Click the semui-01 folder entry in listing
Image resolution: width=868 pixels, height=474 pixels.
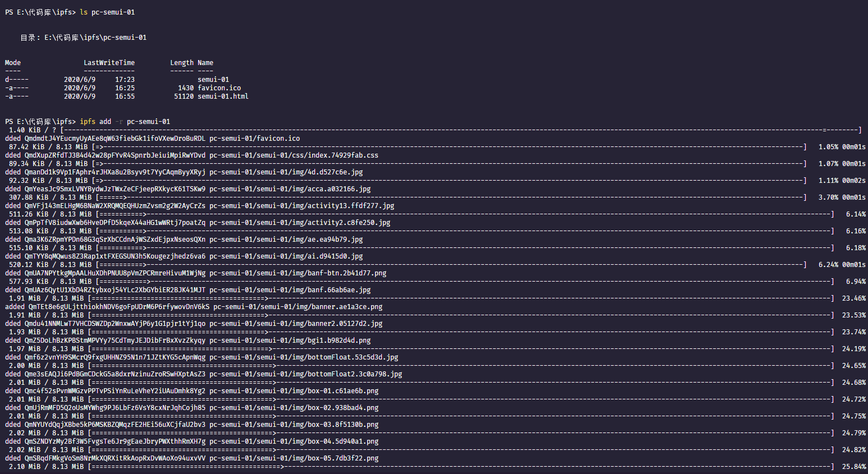[213, 80]
